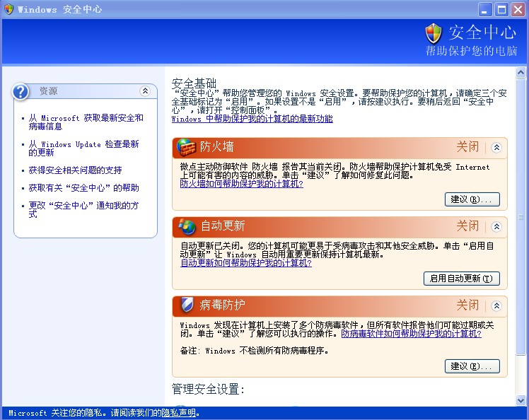The image size is (529, 420).
Task: Click the 自动更新 关闭 status text
Action: point(467,226)
